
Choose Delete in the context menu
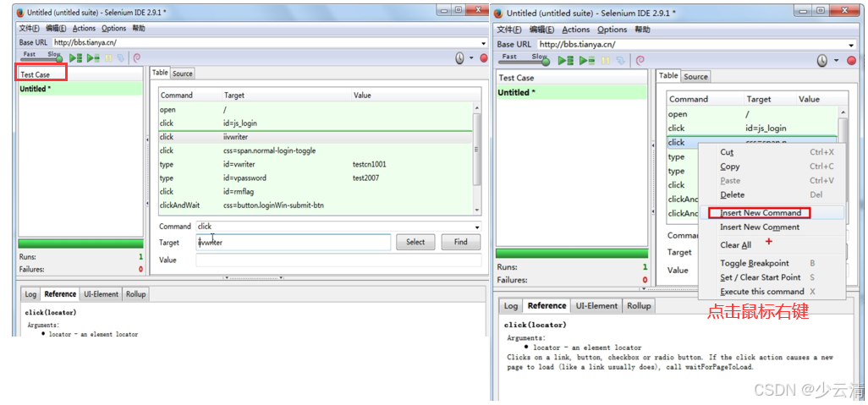pos(732,194)
